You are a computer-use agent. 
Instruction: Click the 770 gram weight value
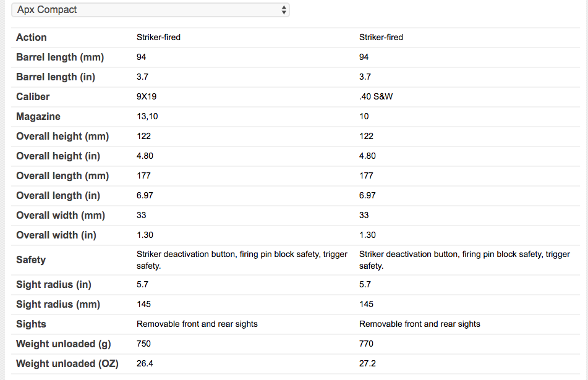(x=366, y=344)
